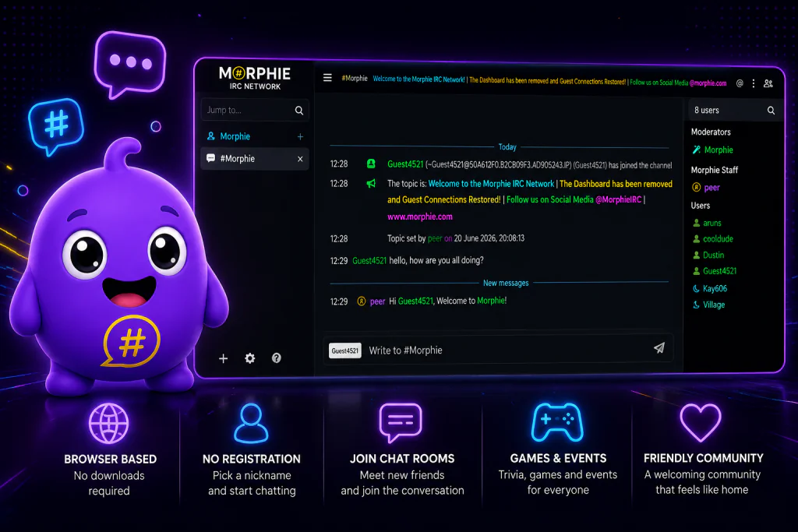The height and width of the screenshot is (532, 798).
Task: Select away user Village in list
Action: click(714, 305)
